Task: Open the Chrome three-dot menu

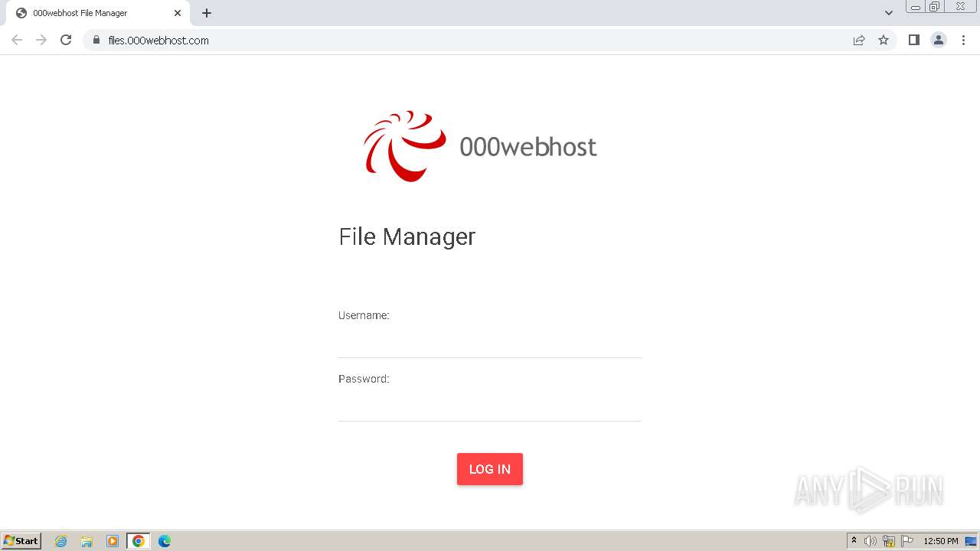Action: pyautogui.click(x=963, y=41)
